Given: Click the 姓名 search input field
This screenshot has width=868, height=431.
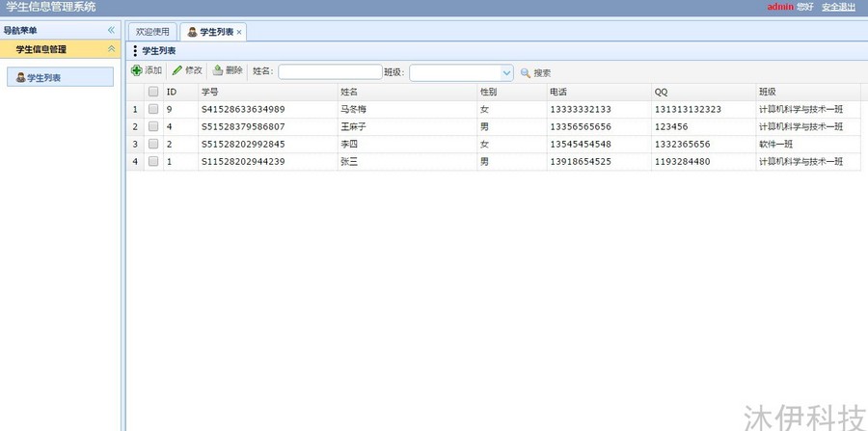Looking at the screenshot, I should click(x=331, y=72).
